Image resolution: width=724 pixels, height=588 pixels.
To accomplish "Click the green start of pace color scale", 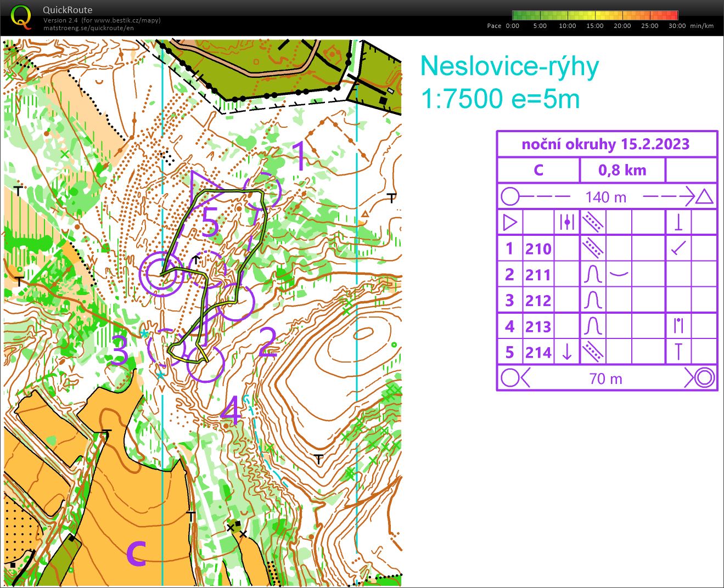I will (517, 15).
